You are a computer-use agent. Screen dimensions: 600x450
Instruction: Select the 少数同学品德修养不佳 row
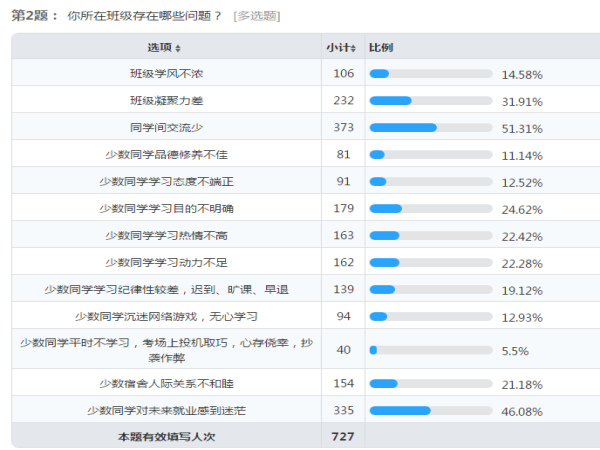tap(306, 155)
